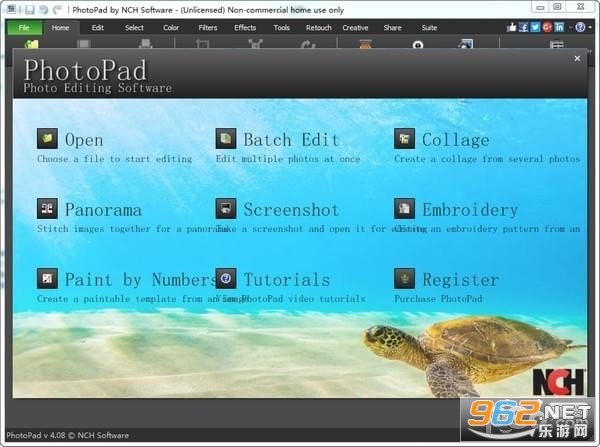Click the Redo arrow in title bar
The width and height of the screenshot is (600, 447).
pyautogui.click(x=57, y=10)
